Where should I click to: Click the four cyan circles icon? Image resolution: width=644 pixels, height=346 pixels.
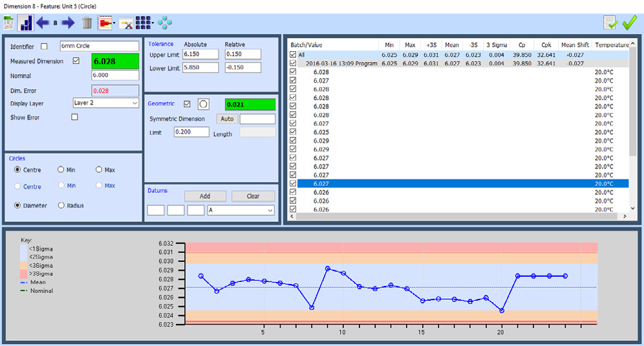[165, 23]
